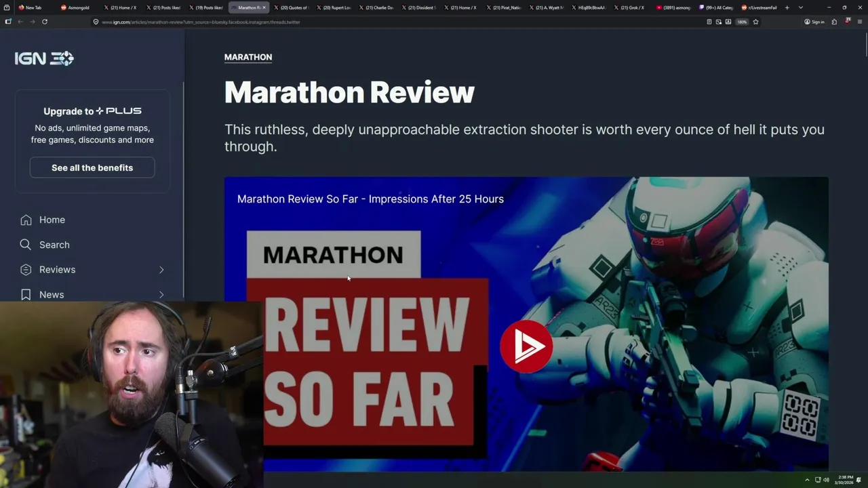The width and height of the screenshot is (868, 488).
Task: Bookmark this page with the star icon
Action: pyautogui.click(x=755, y=22)
